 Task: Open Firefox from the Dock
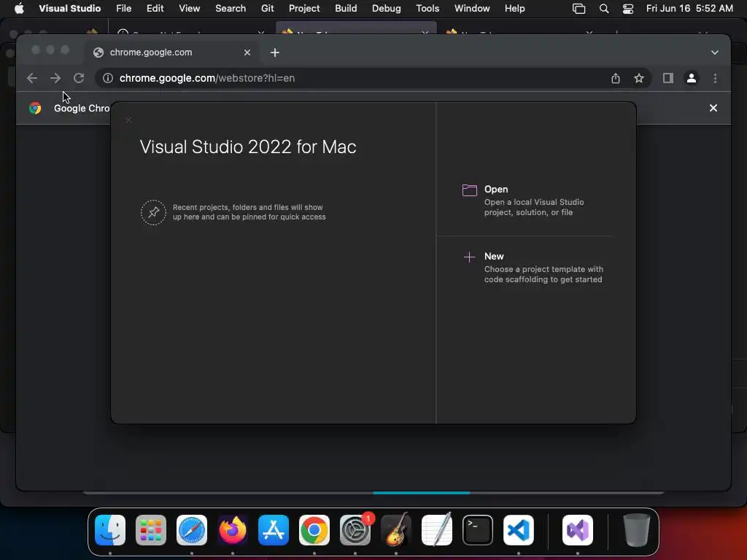[233, 530]
